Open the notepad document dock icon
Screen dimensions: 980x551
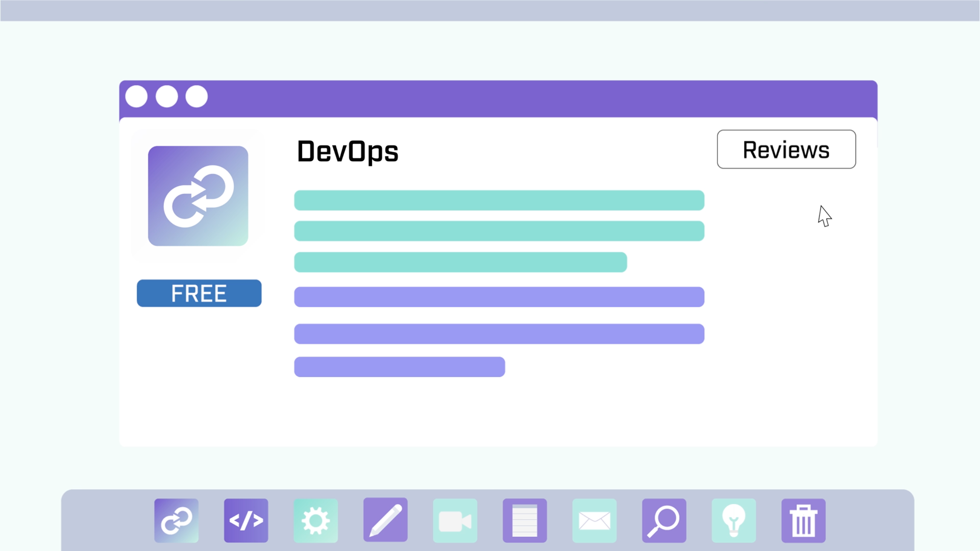(525, 520)
